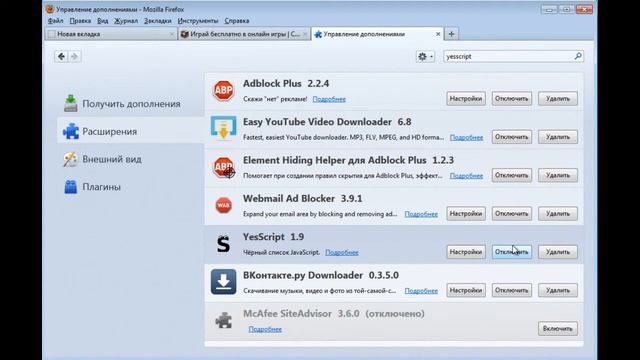Remove YesScript extension
The image size is (640, 360).
(x=558, y=252)
